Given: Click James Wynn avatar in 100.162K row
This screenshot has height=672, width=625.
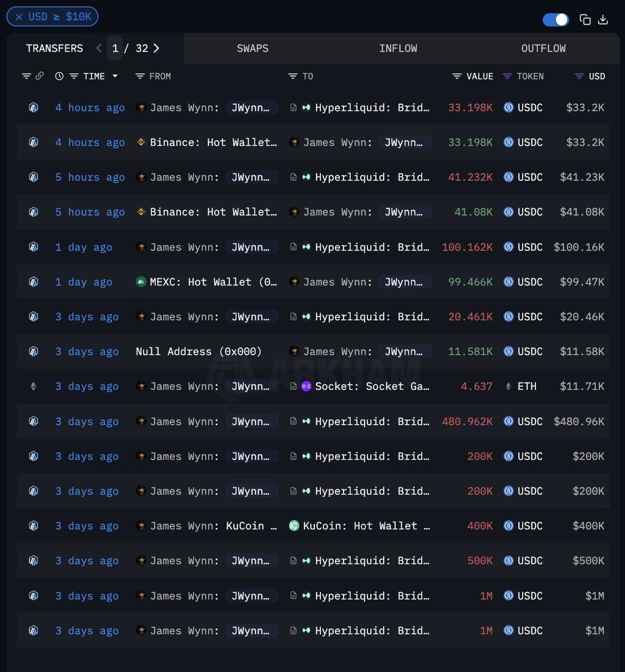Looking at the screenshot, I should click(x=141, y=247).
